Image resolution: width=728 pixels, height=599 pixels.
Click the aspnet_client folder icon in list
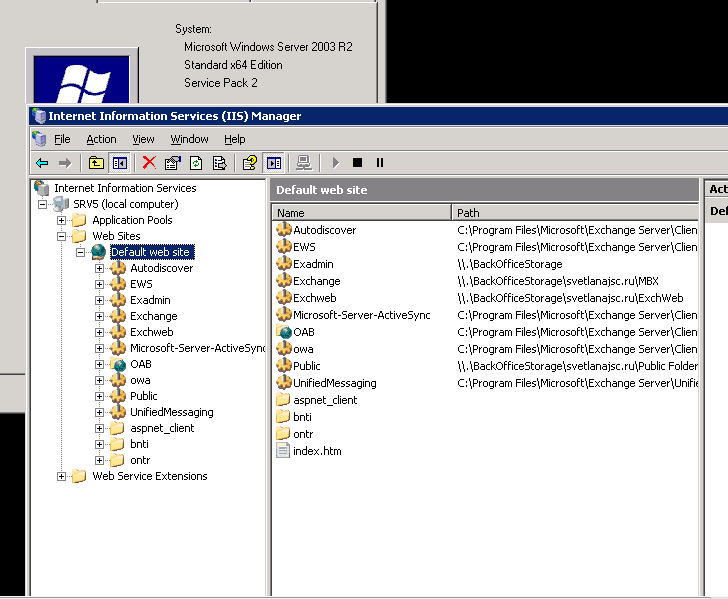(283, 399)
